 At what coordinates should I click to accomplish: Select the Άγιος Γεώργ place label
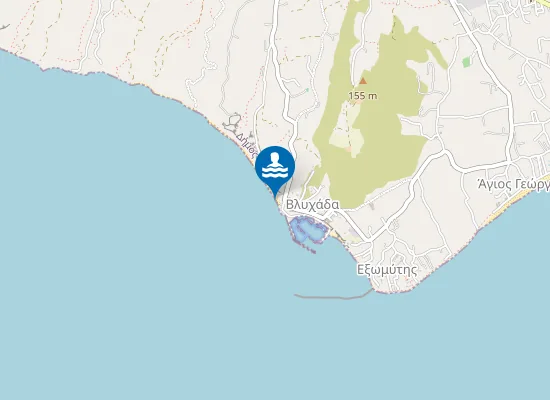(x=514, y=184)
